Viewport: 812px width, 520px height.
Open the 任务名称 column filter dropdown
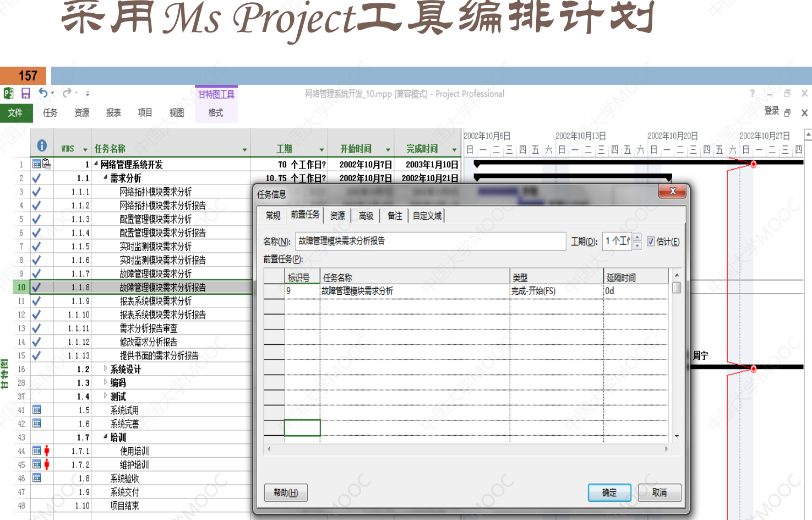coord(245,150)
